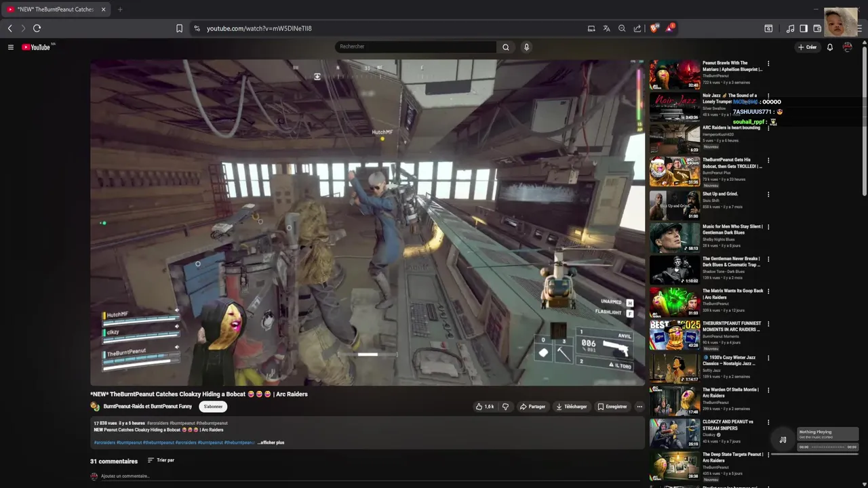Click the search magnifier button
This screenshot has width=868, height=488.
(505, 47)
